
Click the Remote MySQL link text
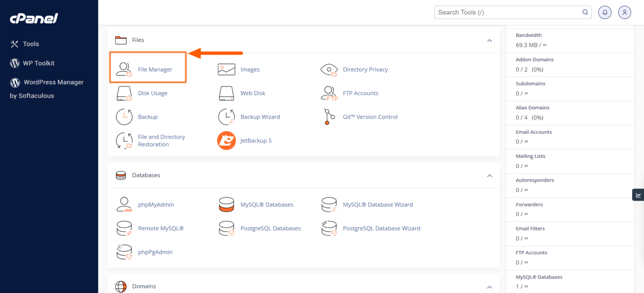click(x=161, y=228)
